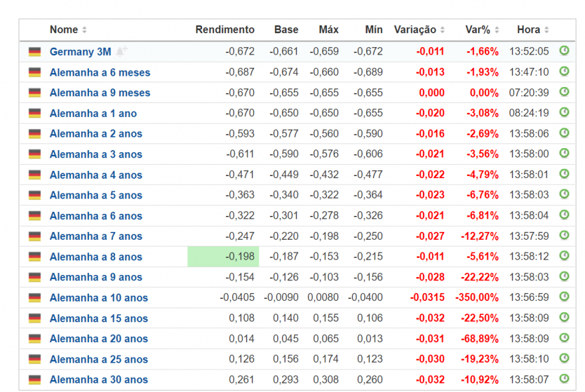
Task: Open the Germany 3M bond link
Action: coord(80,51)
